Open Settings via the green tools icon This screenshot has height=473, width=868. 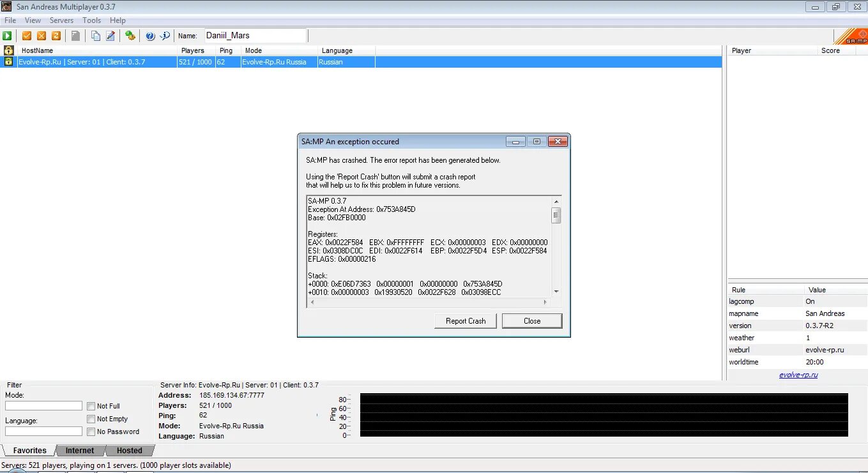click(130, 36)
